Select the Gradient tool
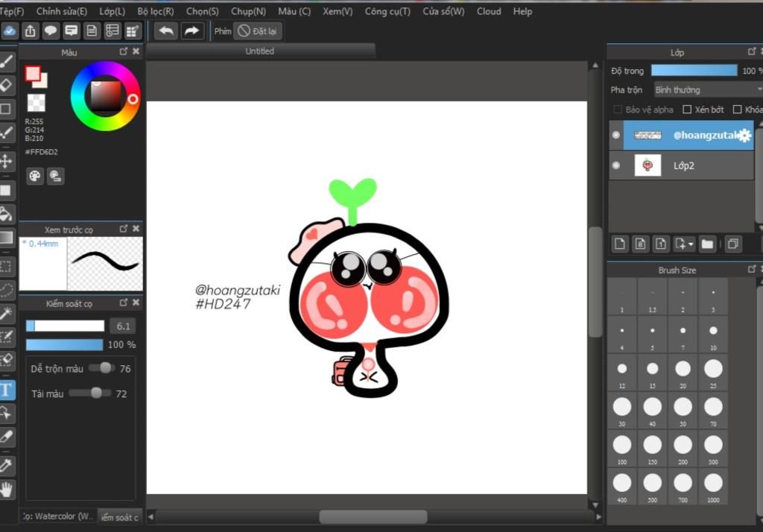This screenshot has width=763, height=532. (6, 238)
